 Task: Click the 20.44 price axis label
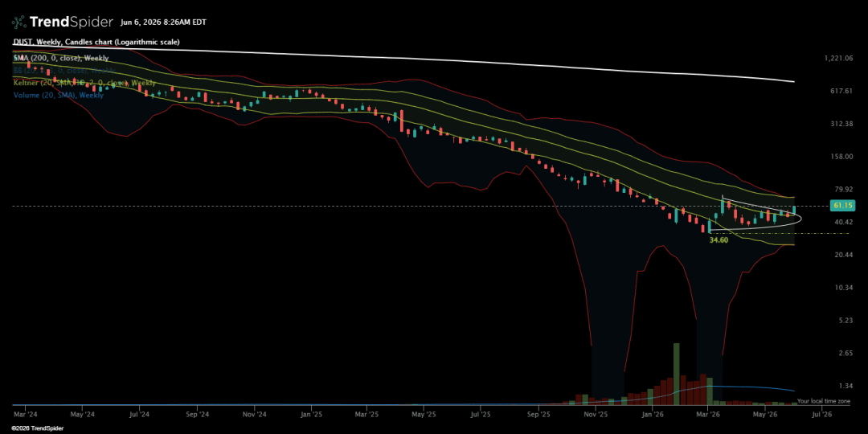click(843, 255)
